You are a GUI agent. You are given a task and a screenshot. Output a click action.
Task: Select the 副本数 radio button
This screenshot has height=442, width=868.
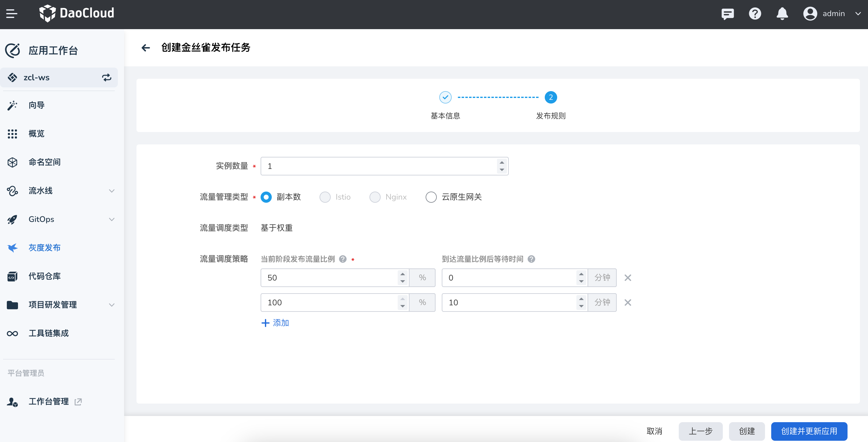pos(266,197)
